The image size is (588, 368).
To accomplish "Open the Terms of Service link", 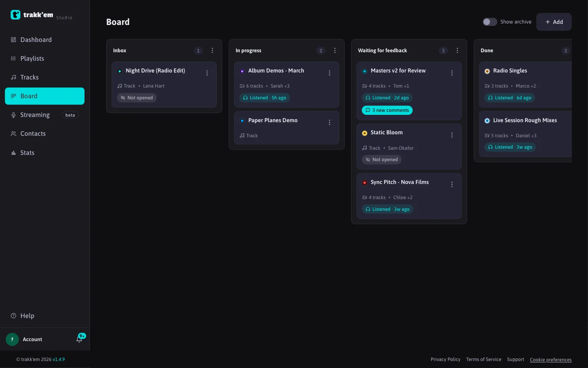I will pyautogui.click(x=484, y=360).
